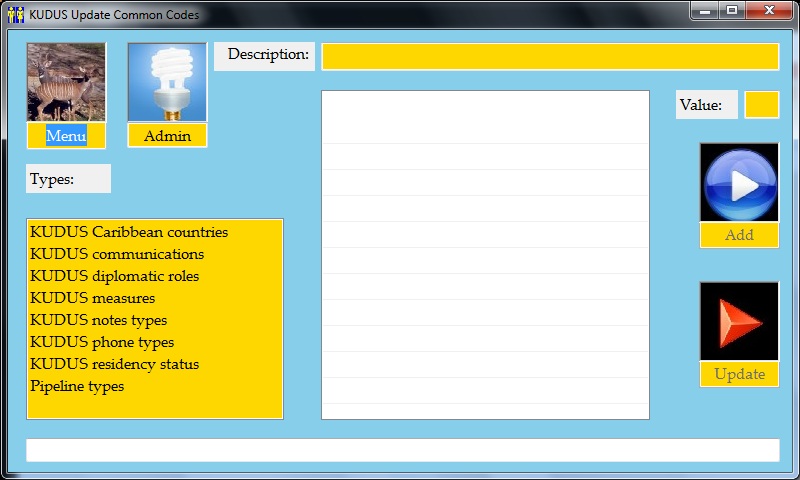
Task: Click the red arrow Update icon
Action: tap(739, 321)
